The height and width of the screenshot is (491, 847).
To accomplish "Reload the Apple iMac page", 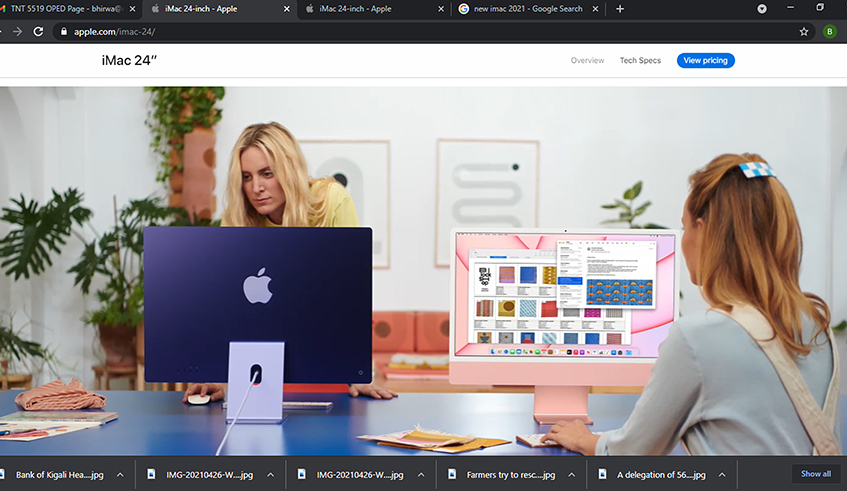I will (x=38, y=31).
